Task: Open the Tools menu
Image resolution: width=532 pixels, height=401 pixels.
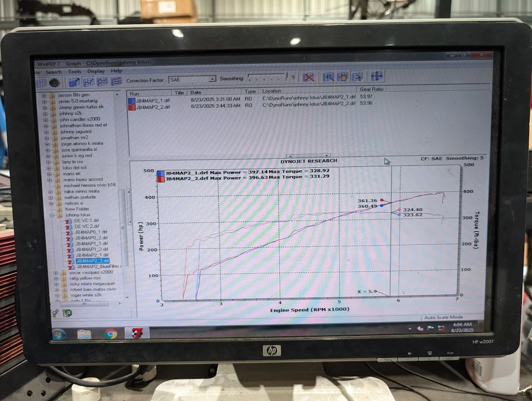Action: [x=74, y=72]
